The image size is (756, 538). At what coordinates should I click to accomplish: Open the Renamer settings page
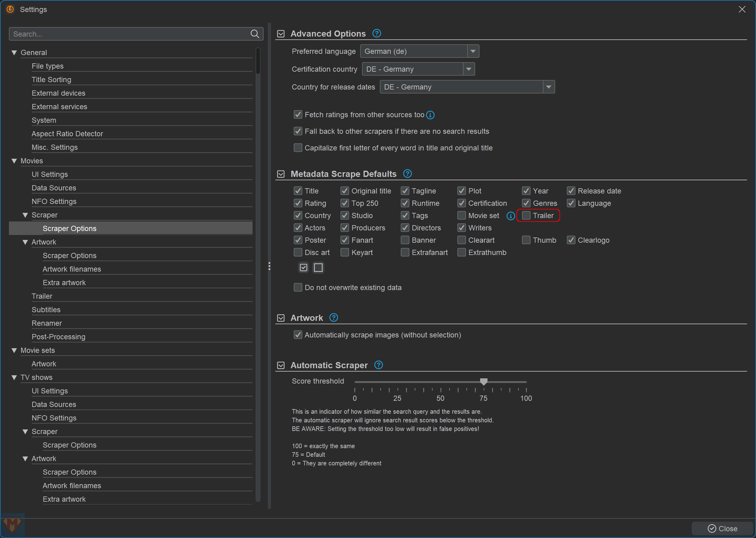point(47,323)
